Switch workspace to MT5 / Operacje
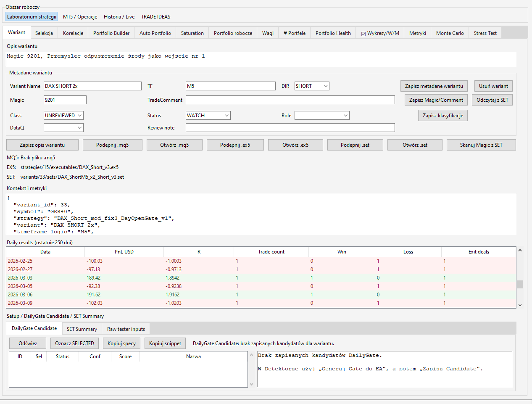 coord(80,17)
